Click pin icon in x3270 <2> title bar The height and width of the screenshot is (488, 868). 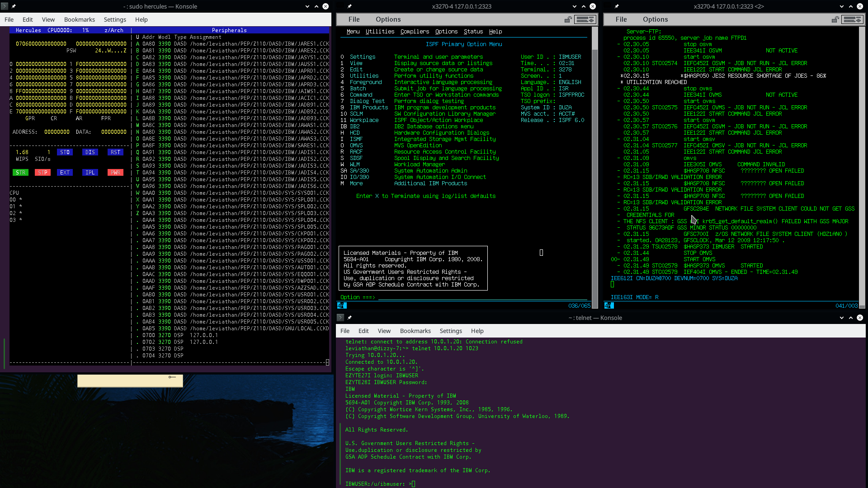tap(617, 6)
